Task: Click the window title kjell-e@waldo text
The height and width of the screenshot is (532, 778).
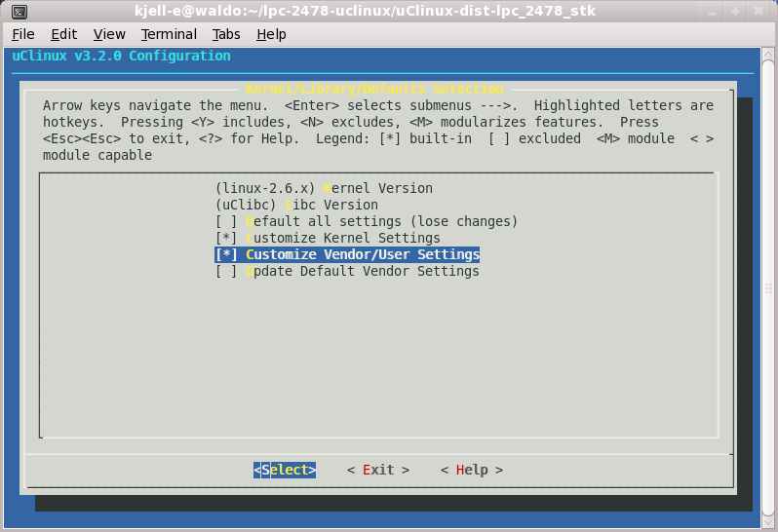Action: [365, 11]
